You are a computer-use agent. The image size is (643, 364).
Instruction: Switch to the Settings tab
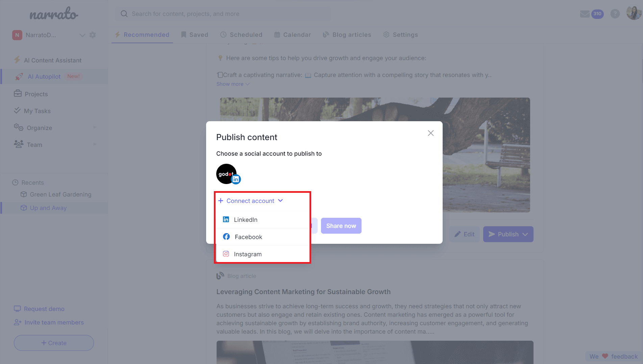point(401,35)
